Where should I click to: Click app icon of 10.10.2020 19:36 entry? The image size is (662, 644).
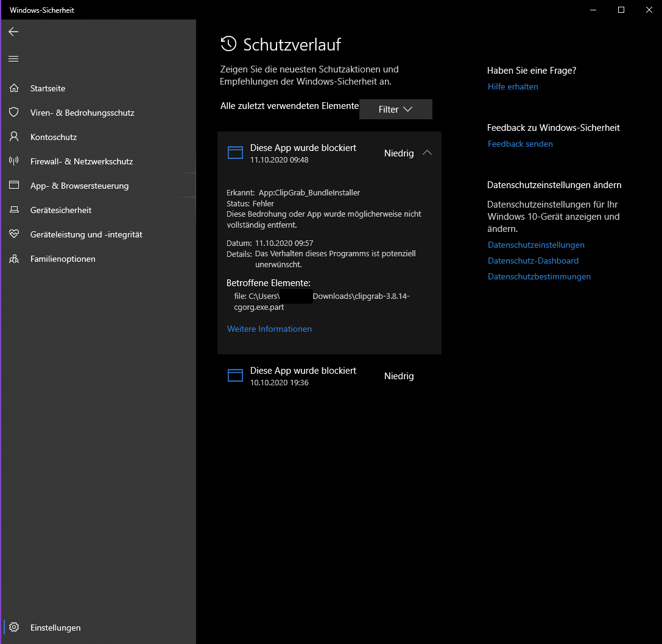pyautogui.click(x=235, y=375)
